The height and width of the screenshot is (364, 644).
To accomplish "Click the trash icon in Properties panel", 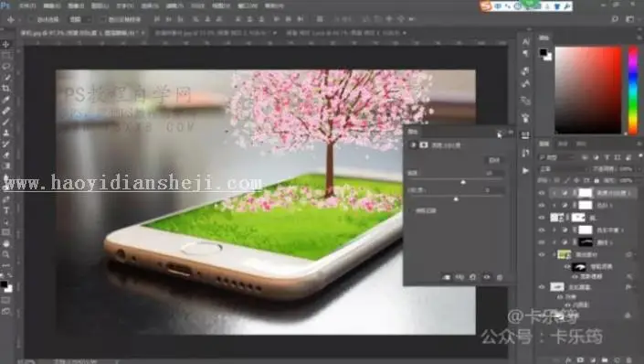I will pos(500,277).
